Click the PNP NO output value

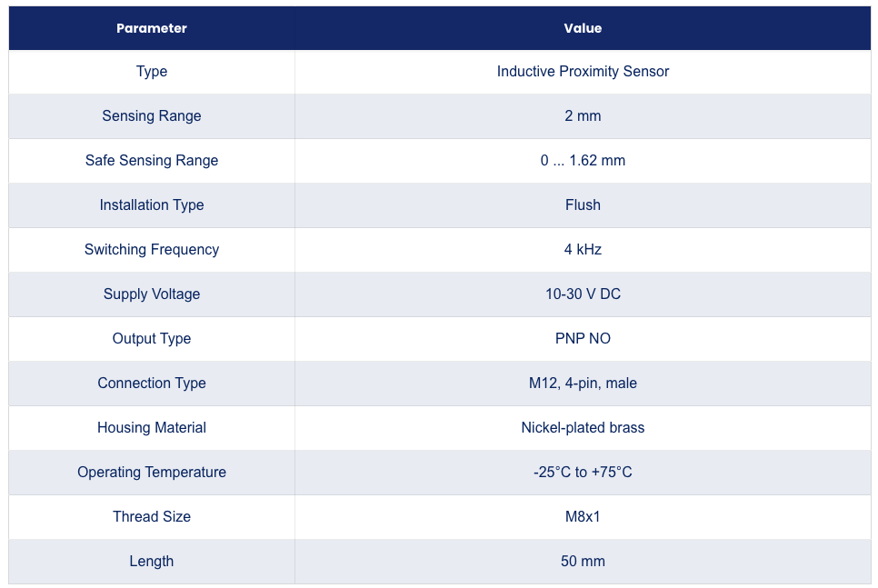pos(583,339)
